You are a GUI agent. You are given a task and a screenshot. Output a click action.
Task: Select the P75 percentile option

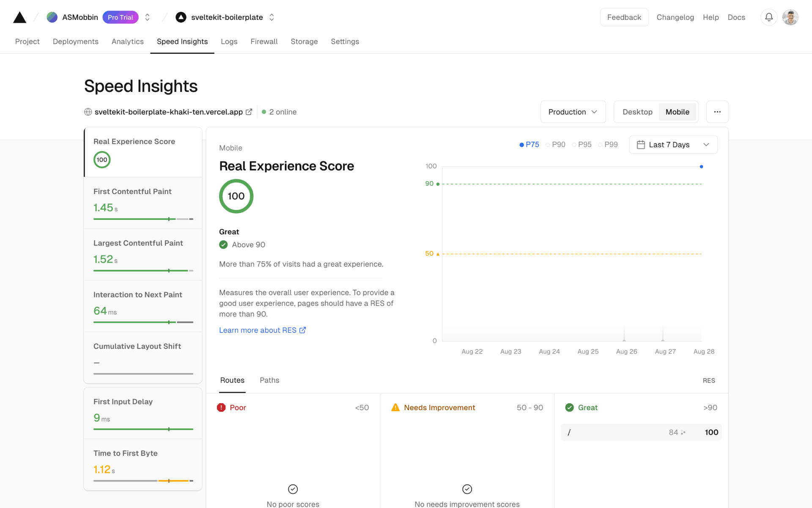coord(529,145)
